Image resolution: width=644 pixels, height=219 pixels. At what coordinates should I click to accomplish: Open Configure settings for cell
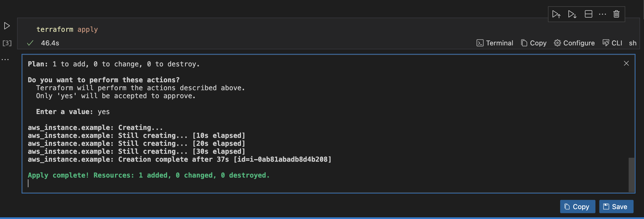(574, 43)
